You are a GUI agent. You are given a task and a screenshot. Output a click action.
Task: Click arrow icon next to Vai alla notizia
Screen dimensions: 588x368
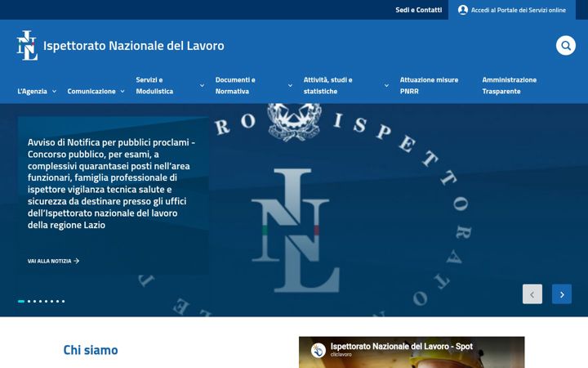click(77, 261)
